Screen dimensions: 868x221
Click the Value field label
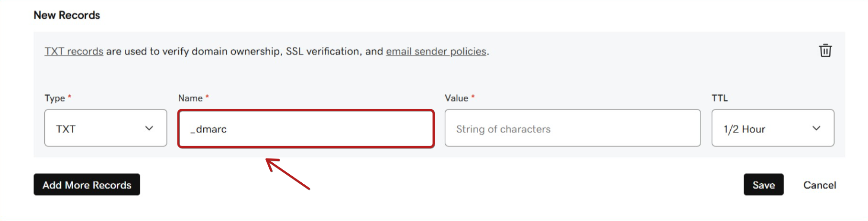(x=456, y=98)
